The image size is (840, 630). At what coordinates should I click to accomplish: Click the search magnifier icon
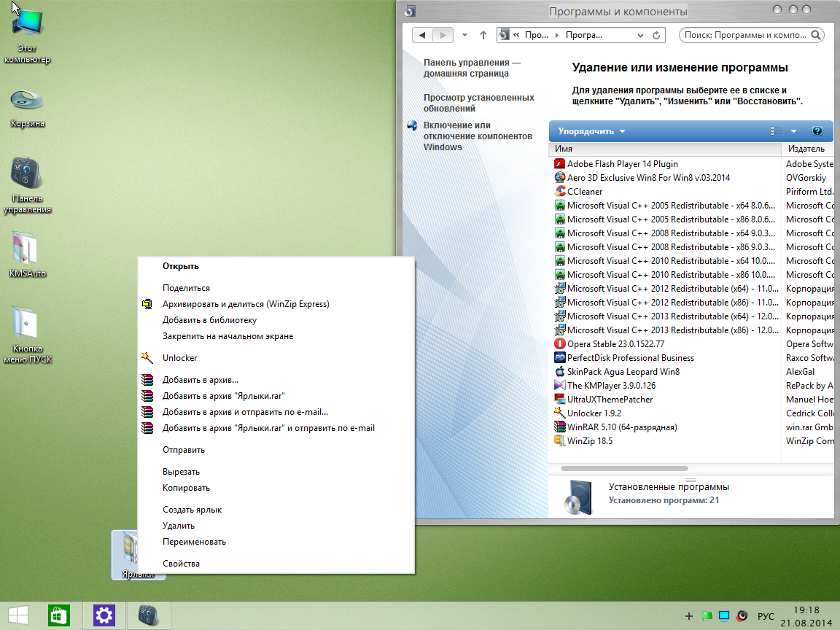(x=816, y=35)
